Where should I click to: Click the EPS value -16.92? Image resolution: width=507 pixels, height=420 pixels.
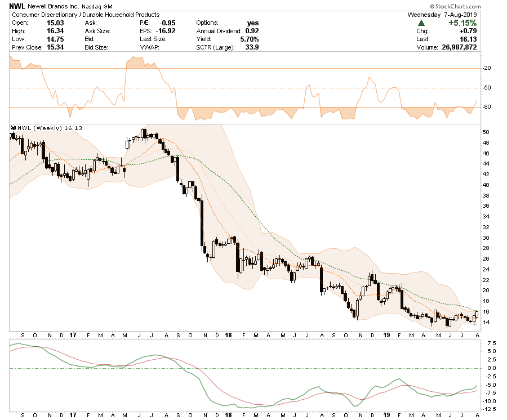coord(166,31)
